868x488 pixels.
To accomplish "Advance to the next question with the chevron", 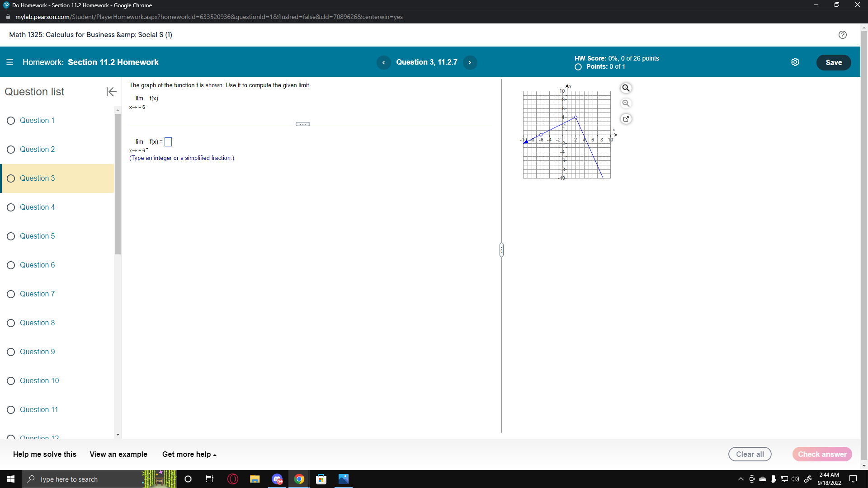I will (x=470, y=62).
